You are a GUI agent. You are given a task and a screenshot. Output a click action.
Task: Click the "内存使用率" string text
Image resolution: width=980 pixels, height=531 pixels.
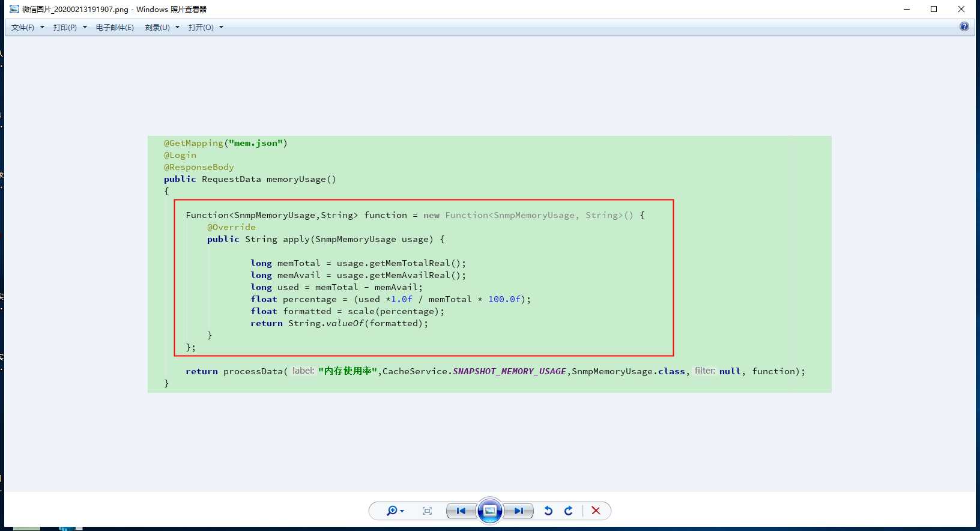point(348,371)
